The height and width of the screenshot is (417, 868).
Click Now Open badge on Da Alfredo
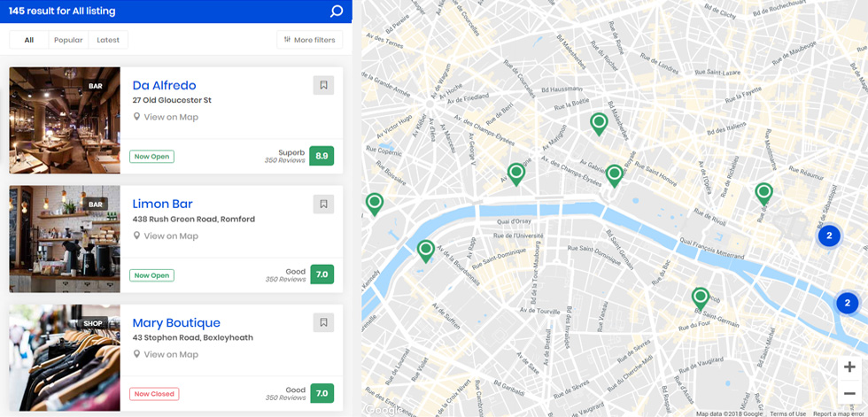coord(151,157)
